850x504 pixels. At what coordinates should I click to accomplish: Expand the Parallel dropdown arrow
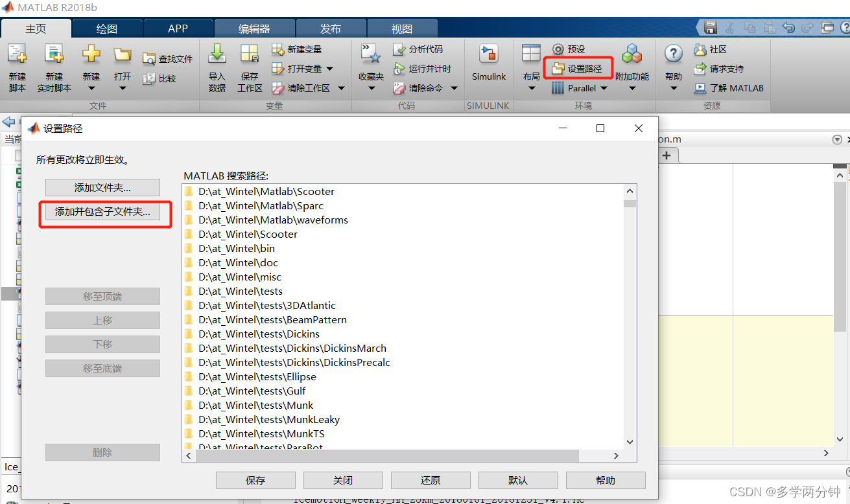point(604,88)
